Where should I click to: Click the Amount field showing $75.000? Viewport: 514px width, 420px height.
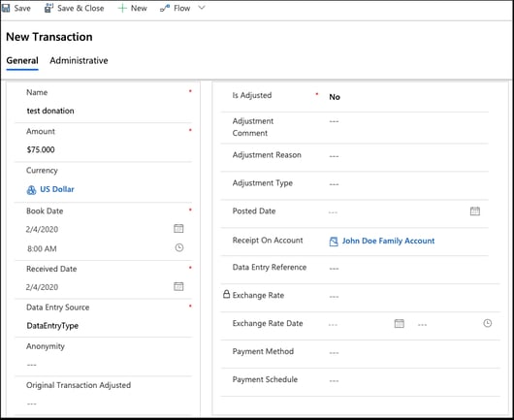tap(103, 149)
